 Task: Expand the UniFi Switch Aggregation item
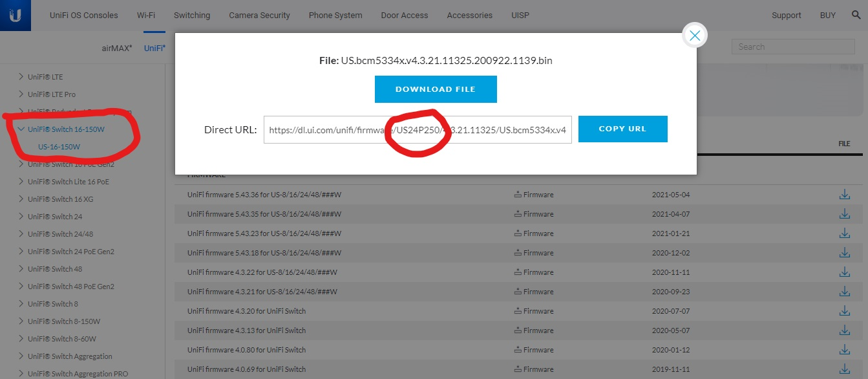pos(21,356)
